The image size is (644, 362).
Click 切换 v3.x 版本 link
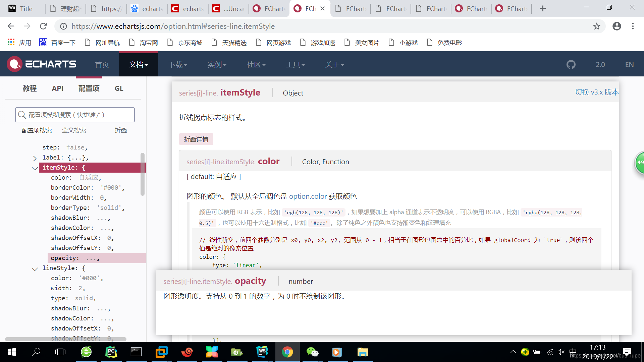tap(597, 92)
